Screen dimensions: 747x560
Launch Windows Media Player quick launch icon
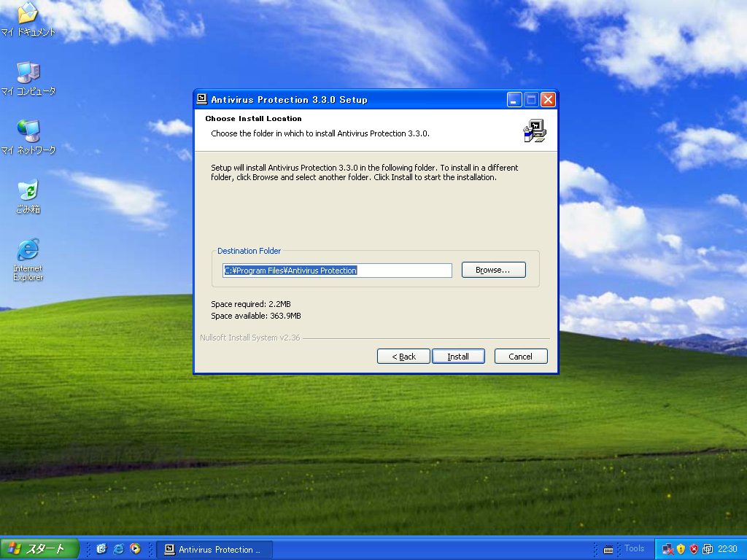135,549
